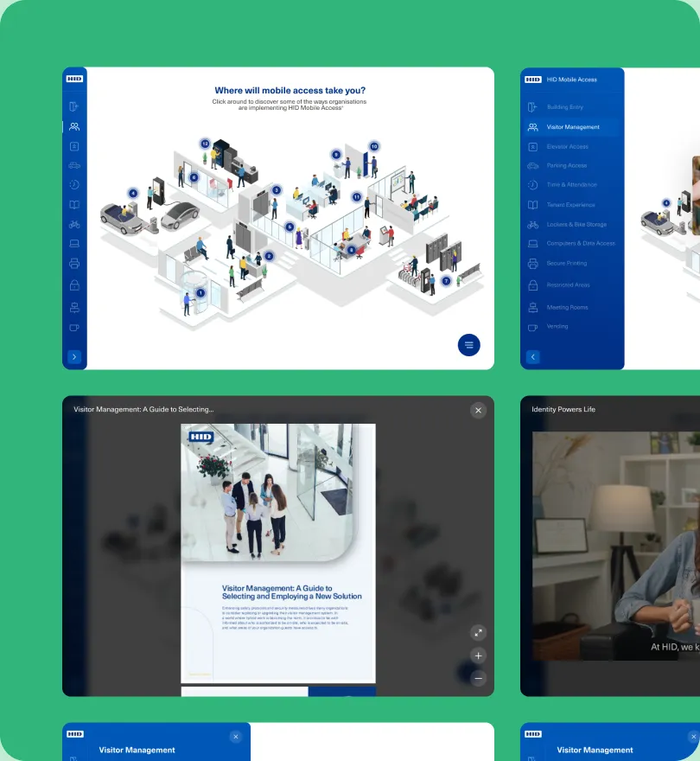Viewport: 700px width, 761px height.
Task: Open Elevator Access icon in collapsed sidebar
Action: tap(74, 146)
